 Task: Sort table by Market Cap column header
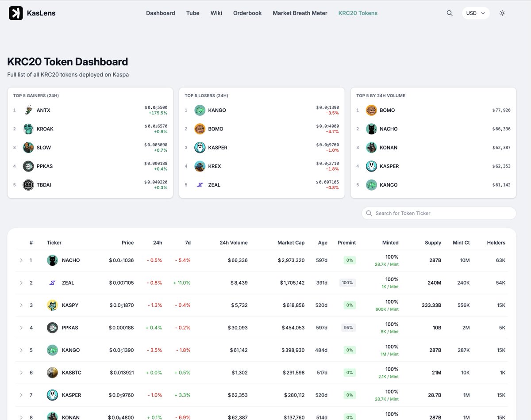(291, 243)
